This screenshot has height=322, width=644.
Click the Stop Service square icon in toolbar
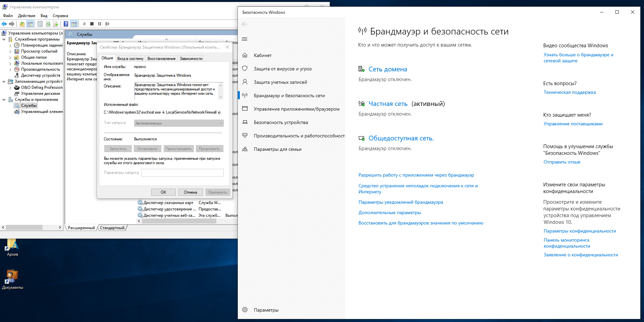(92, 24)
